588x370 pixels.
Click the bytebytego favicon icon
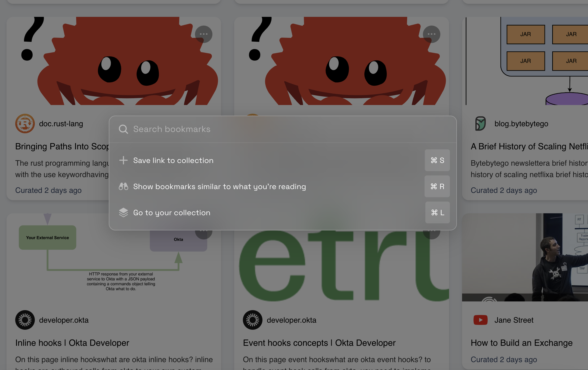[480, 124]
